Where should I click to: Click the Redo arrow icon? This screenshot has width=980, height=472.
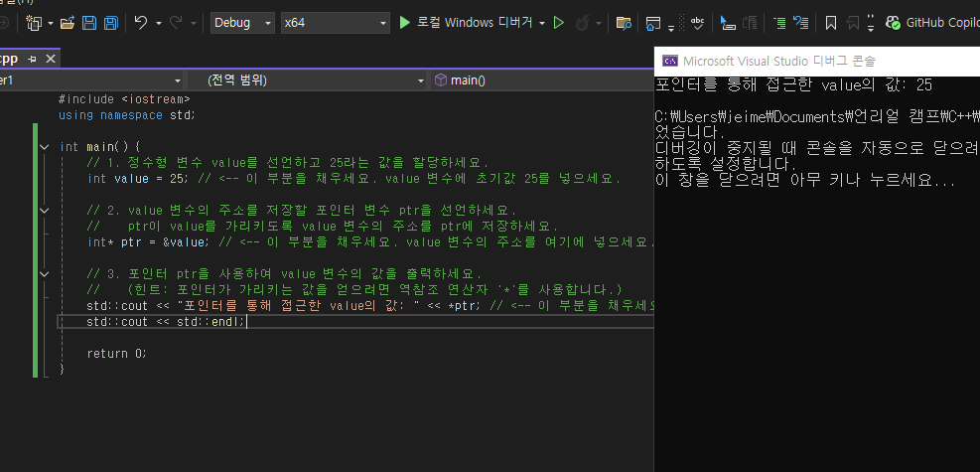(176, 23)
